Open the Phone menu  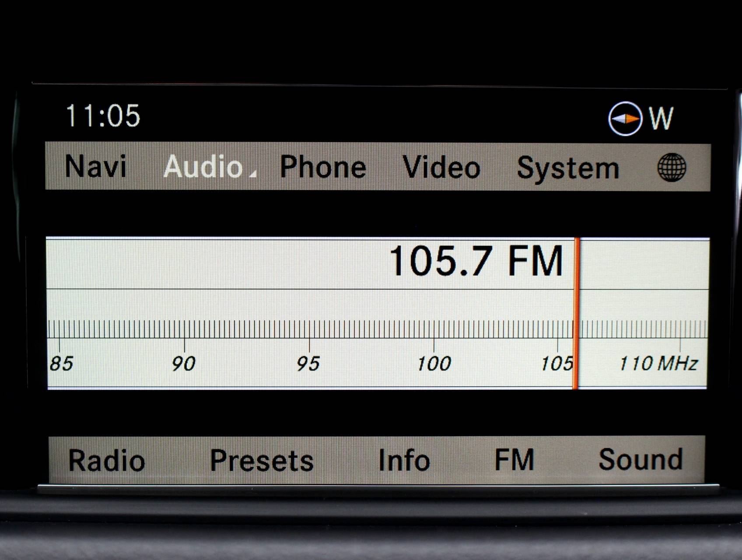(x=323, y=167)
